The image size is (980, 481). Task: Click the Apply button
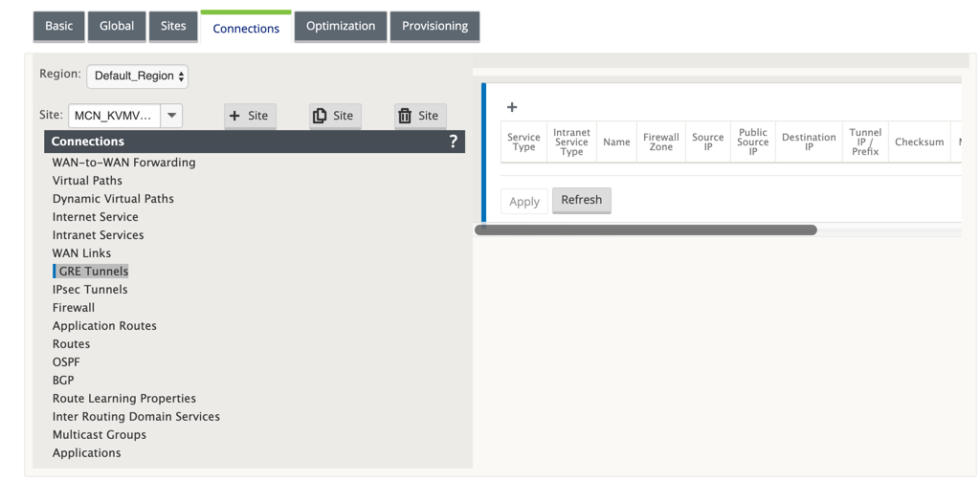(x=524, y=201)
